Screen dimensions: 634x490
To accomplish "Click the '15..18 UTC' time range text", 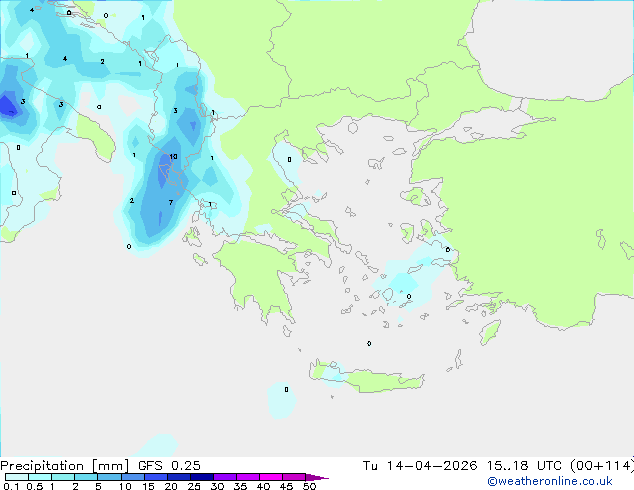I will point(524,466).
